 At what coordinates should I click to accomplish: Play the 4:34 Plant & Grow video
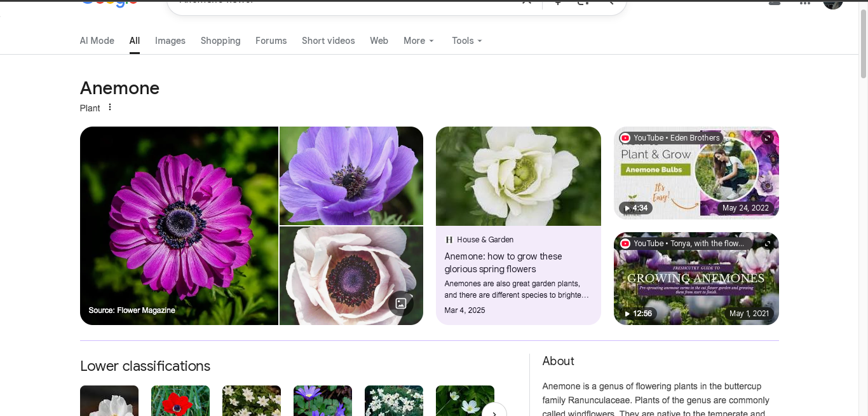(x=635, y=208)
